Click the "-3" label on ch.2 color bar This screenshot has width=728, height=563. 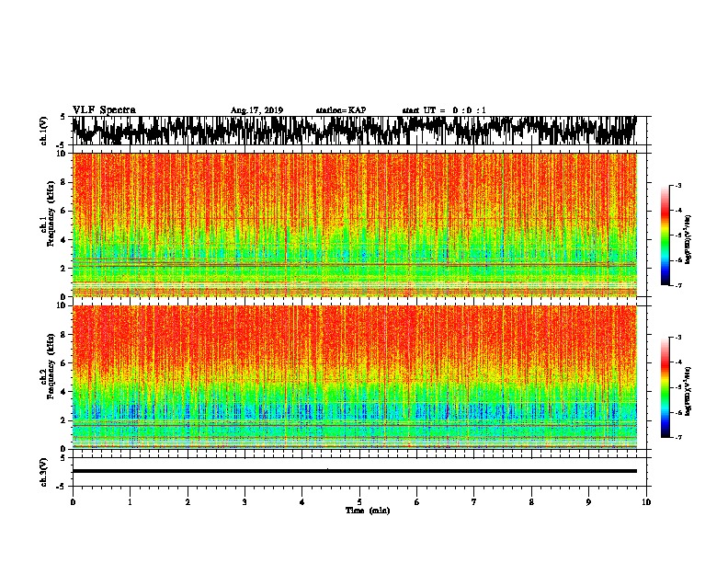678,338
